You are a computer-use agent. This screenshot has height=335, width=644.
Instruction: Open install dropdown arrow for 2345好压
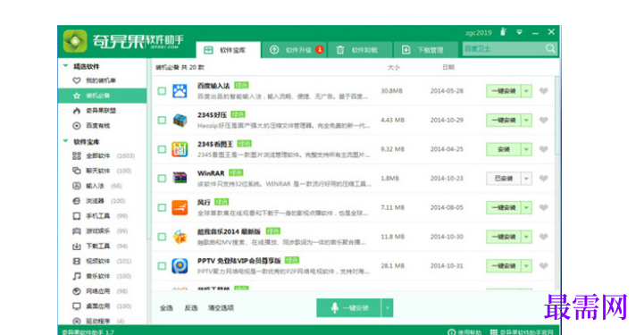(x=526, y=120)
